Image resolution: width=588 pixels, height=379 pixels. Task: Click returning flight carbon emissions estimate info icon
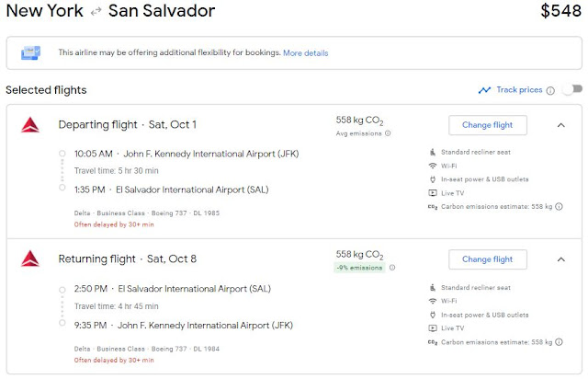(560, 342)
